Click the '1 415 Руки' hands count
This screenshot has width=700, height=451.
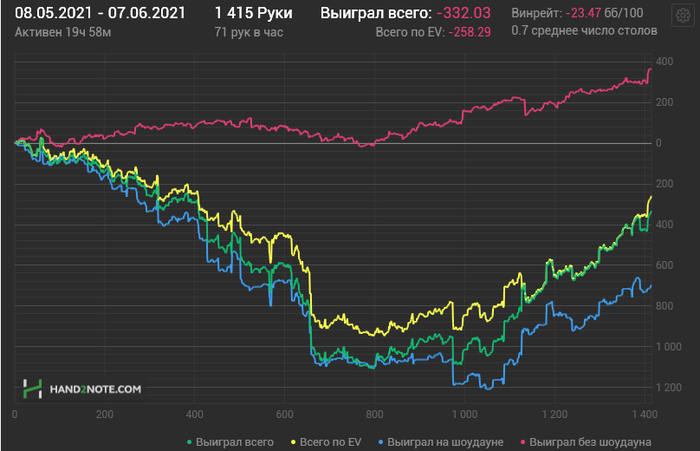pos(253,13)
